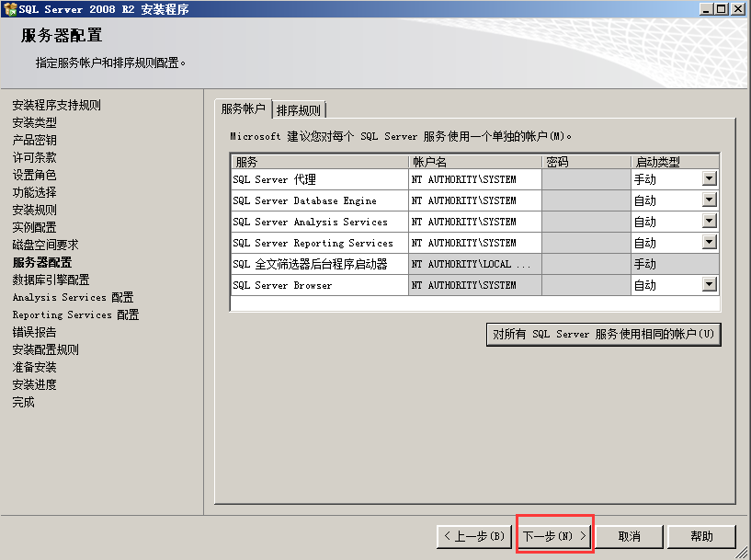Click the SQL Server setup title bar icon
751x560 pixels.
coord(9,8)
